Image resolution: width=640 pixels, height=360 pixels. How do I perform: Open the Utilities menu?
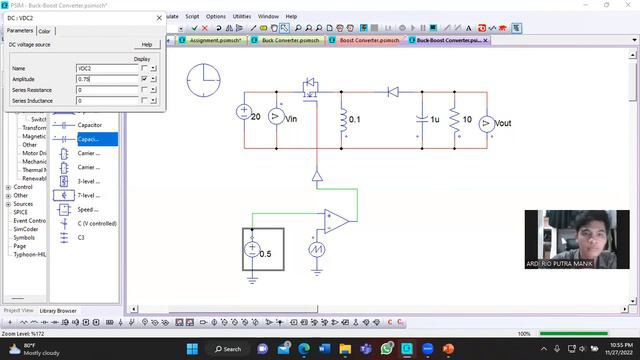coord(242,16)
